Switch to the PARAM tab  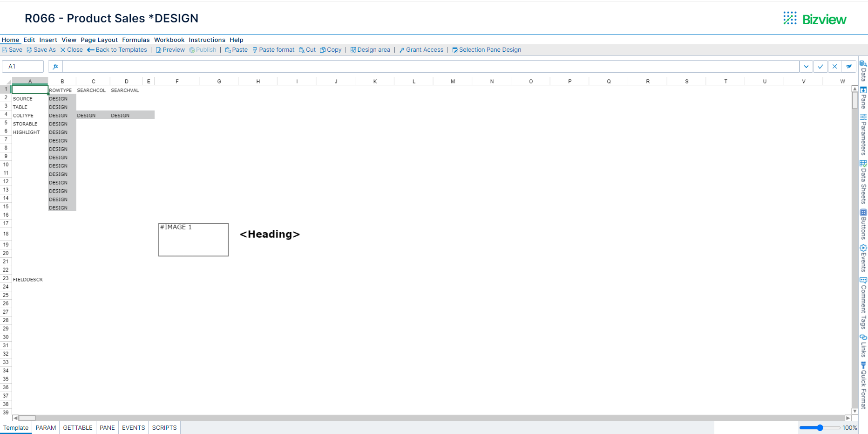point(46,427)
